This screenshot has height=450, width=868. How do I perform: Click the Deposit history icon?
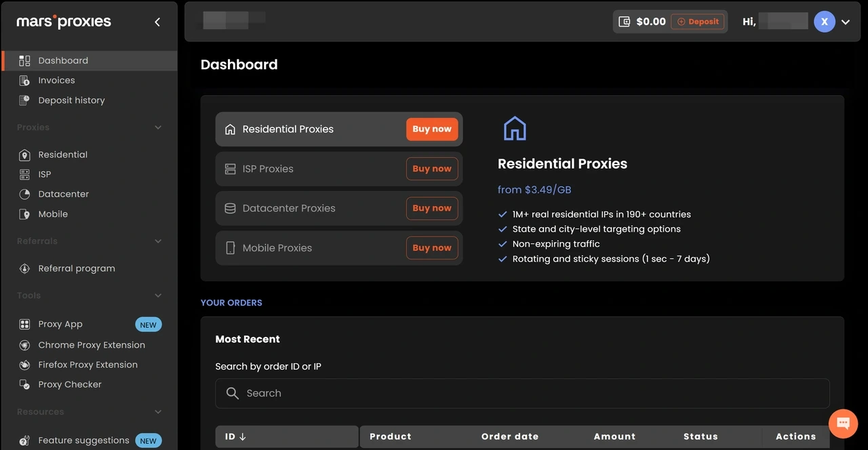point(24,100)
